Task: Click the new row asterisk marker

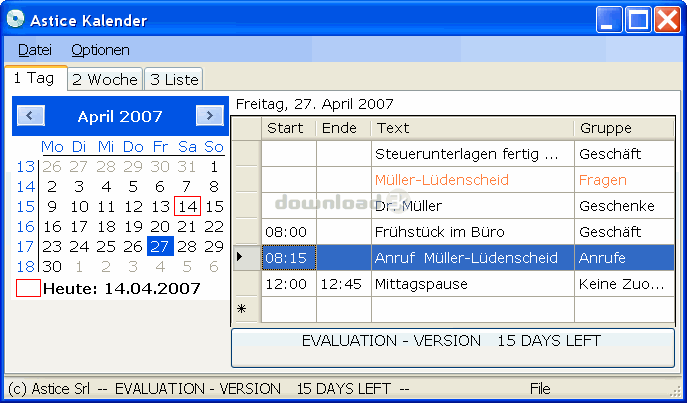Action: [x=241, y=310]
